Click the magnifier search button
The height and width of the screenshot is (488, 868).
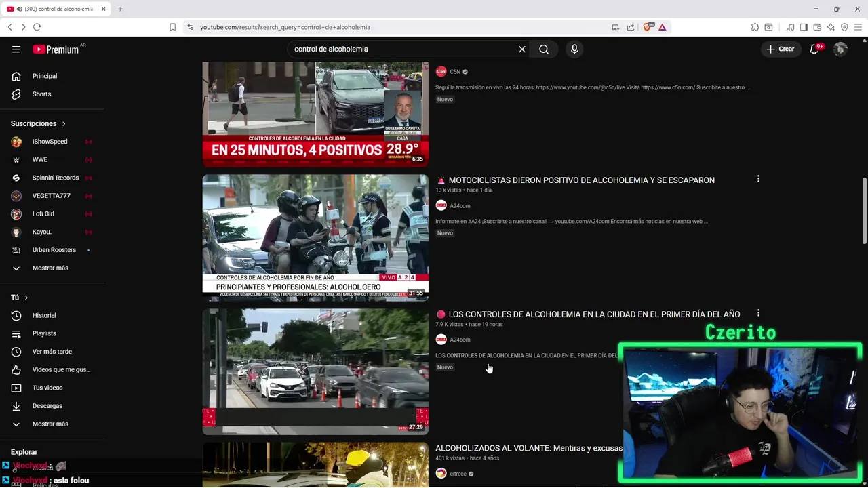coord(544,49)
